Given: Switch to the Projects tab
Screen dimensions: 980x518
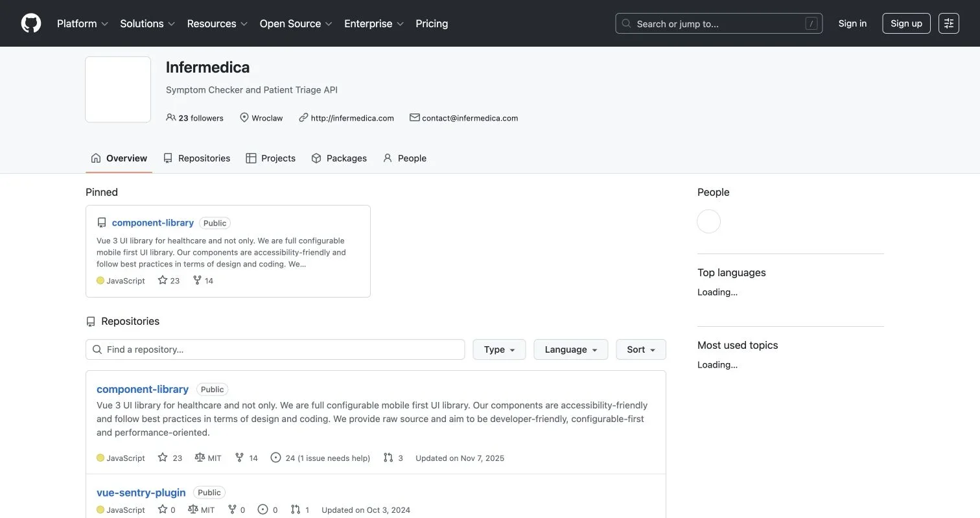Looking at the screenshot, I should [271, 158].
